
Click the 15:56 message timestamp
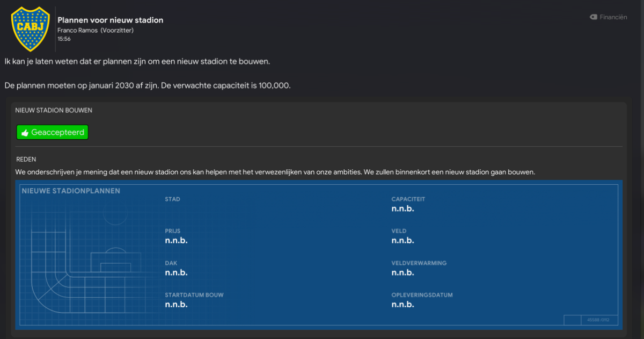pos(64,39)
